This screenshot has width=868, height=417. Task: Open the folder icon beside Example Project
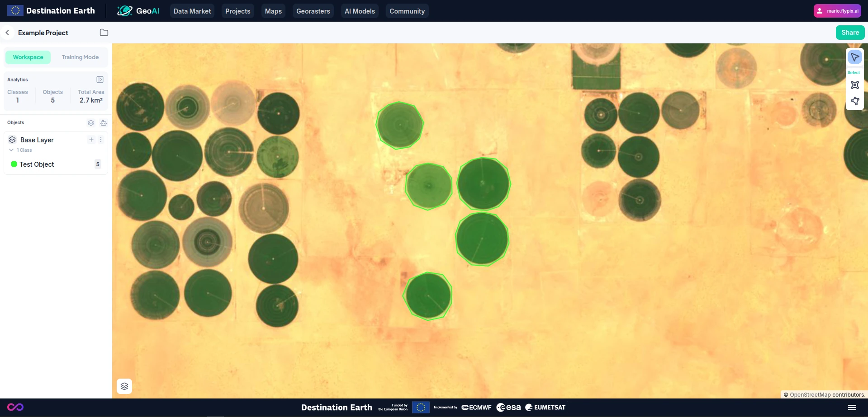tap(104, 33)
